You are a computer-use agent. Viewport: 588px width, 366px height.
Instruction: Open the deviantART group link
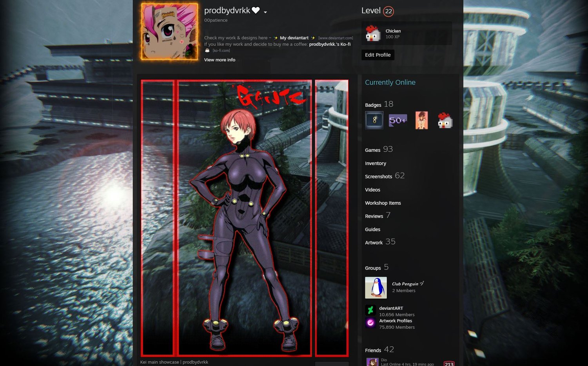click(x=391, y=308)
